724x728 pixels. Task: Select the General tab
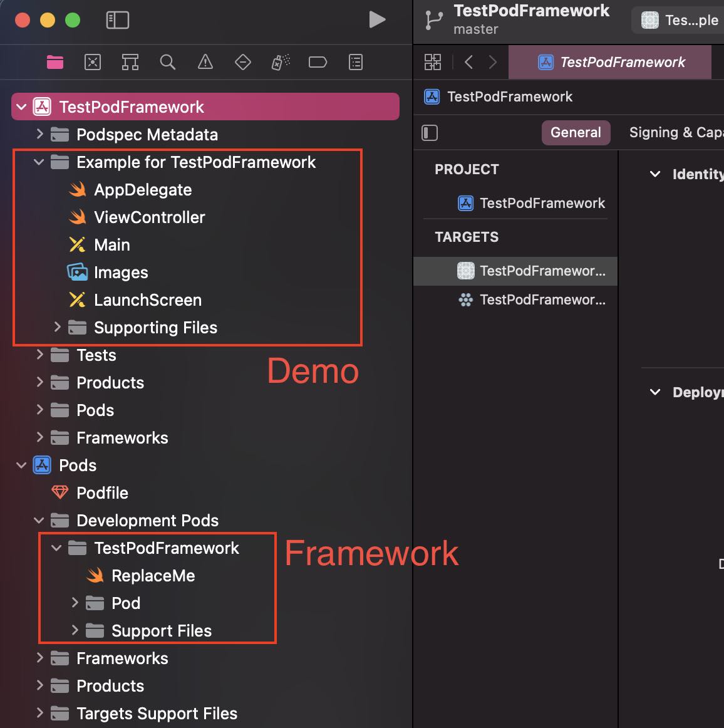tap(575, 133)
